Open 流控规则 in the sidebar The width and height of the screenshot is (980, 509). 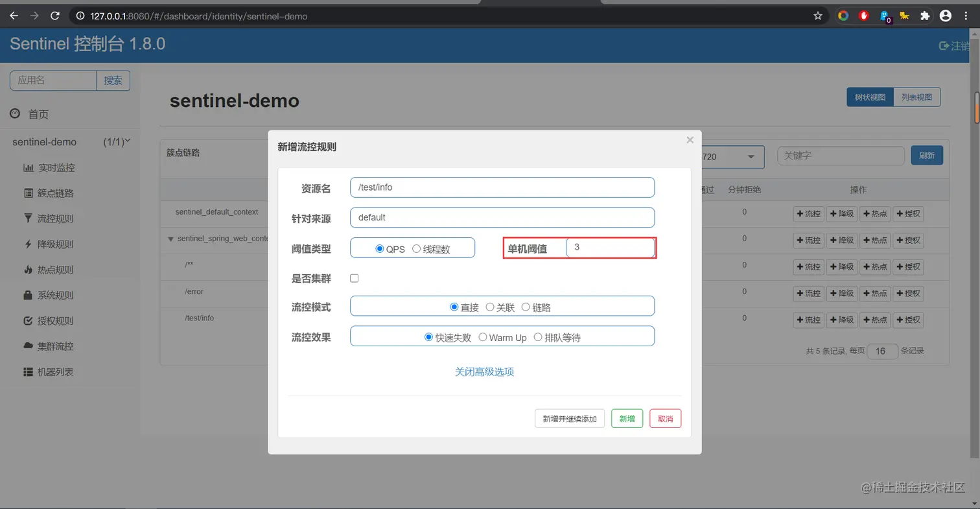[49, 219]
